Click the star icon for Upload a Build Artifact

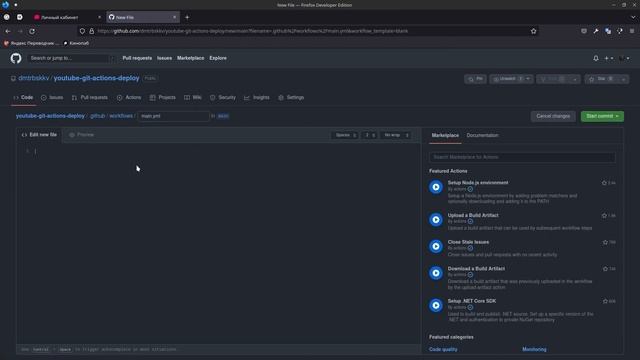pos(604,216)
